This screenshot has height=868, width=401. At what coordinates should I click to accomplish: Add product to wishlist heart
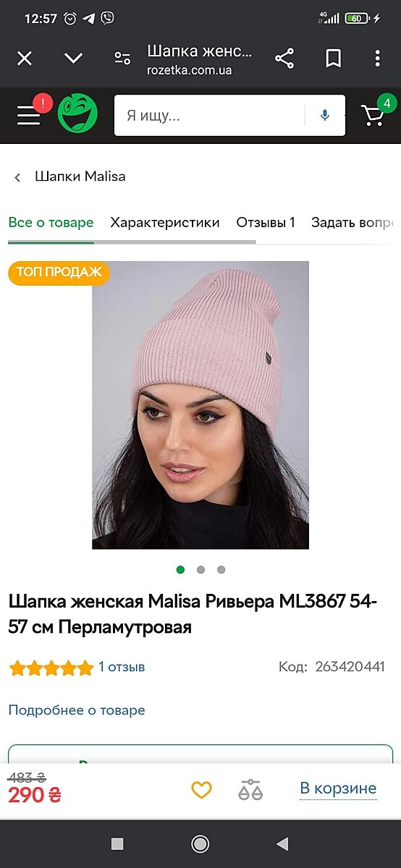tap(201, 790)
